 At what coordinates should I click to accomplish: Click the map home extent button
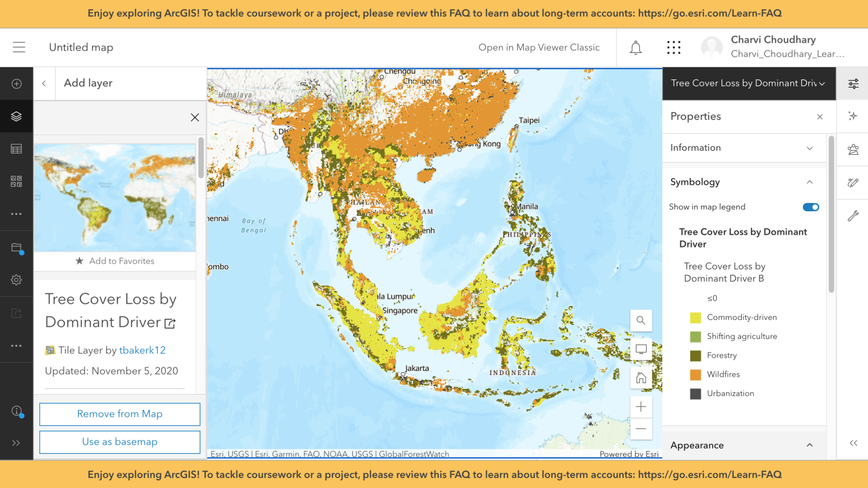[641, 378]
